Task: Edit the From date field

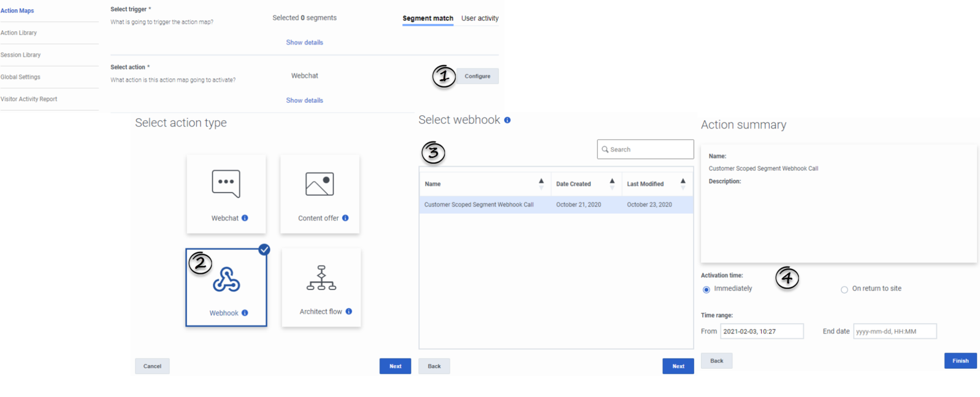Action: pyautogui.click(x=762, y=331)
